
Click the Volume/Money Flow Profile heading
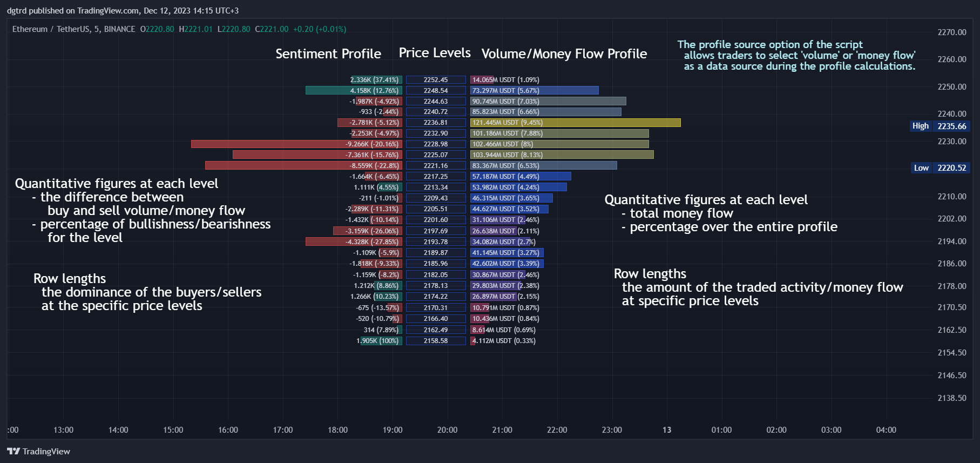pyautogui.click(x=564, y=53)
